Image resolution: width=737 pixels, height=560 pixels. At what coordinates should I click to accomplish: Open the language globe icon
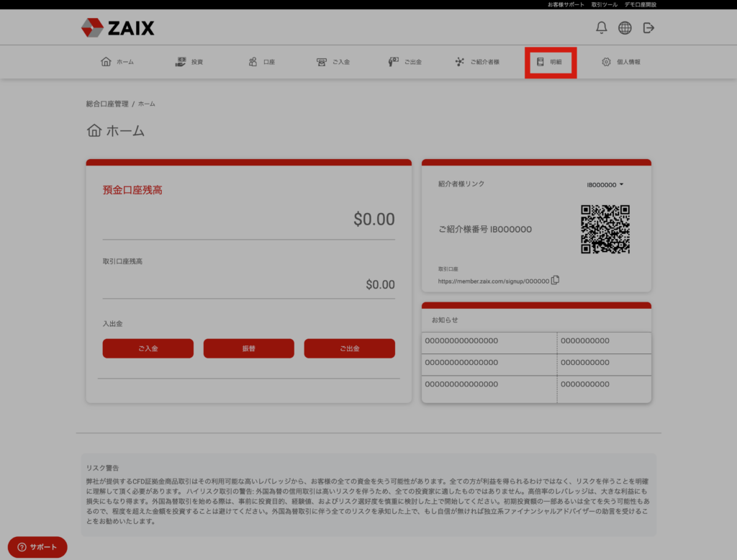coord(625,28)
